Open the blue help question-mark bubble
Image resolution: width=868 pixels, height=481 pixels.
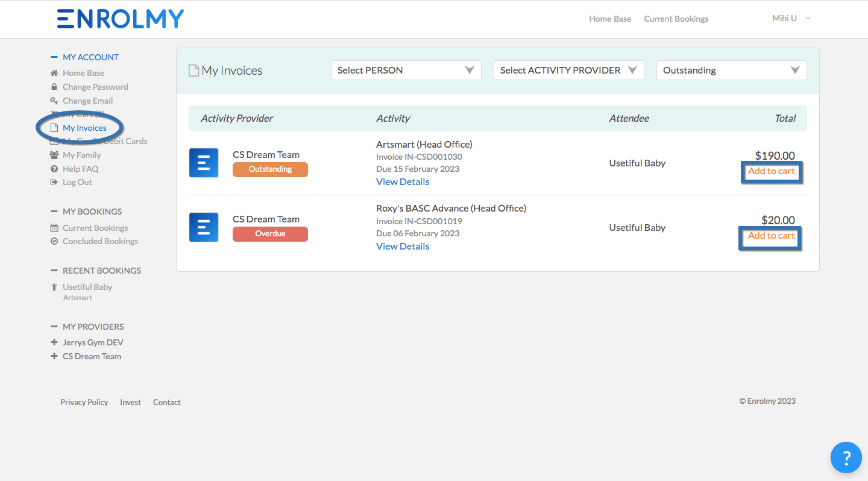[x=846, y=457]
